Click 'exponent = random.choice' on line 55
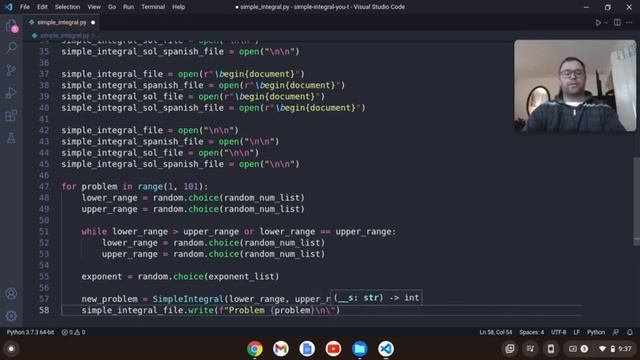The image size is (640, 360). point(180,276)
